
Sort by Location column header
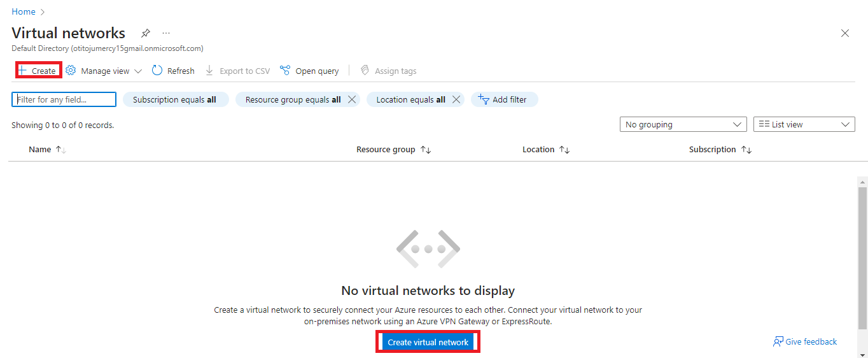546,150
